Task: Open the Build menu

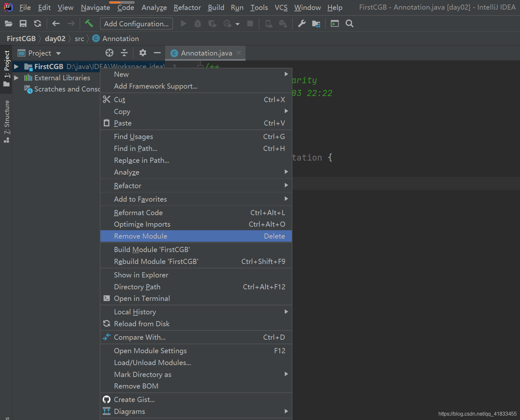Action: click(216, 7)
